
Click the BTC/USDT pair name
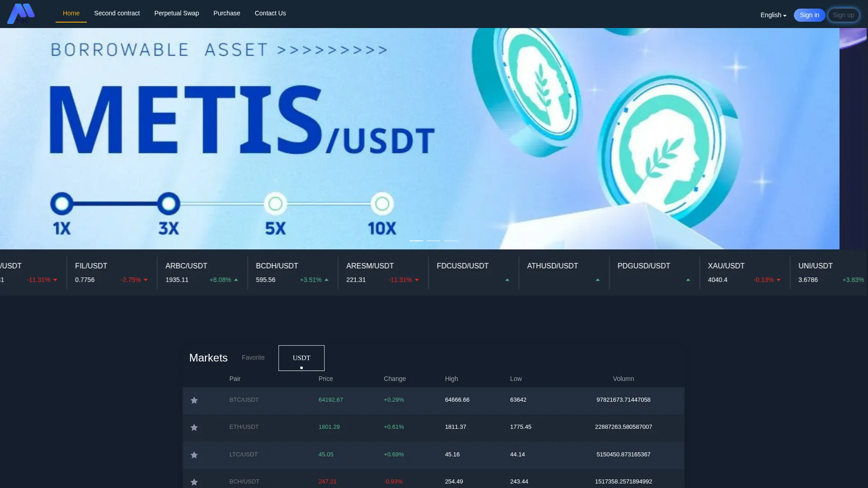pyautogui.click(x=244, y=400)
